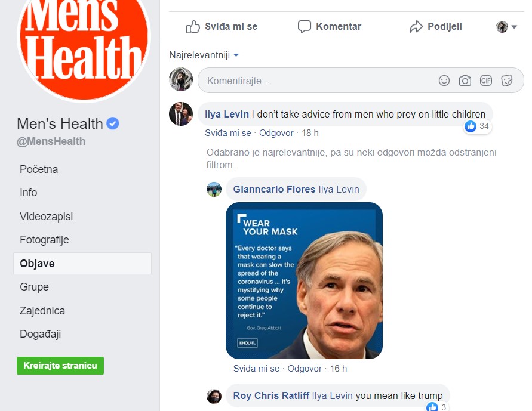Click the Komentar speech bubble button

click(x=330, y=27)
